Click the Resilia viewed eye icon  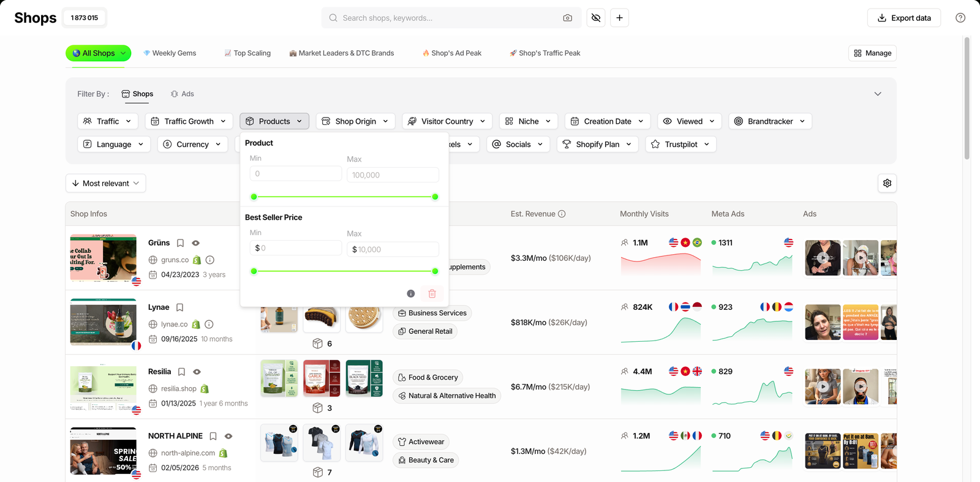point(197,372)
